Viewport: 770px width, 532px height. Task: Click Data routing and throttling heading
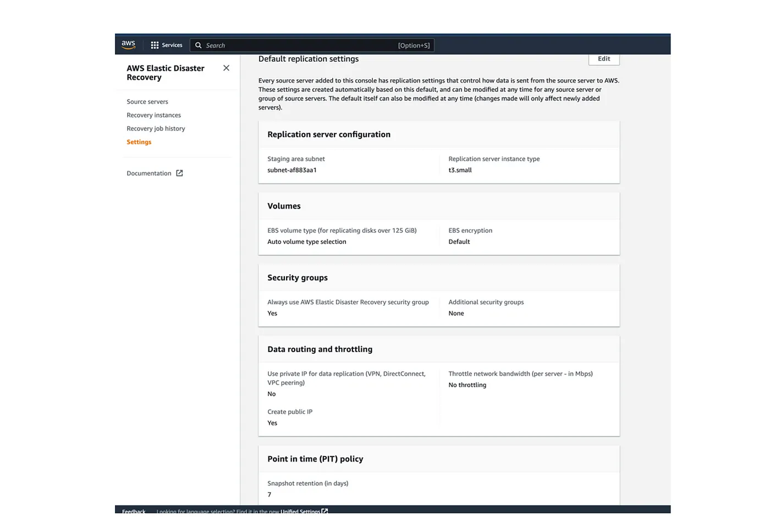click(320, 349)
